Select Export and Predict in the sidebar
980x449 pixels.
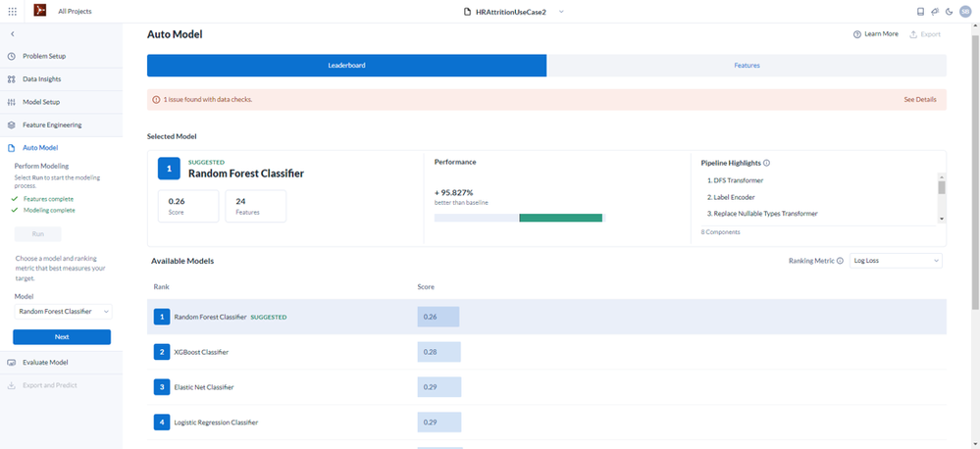[50, 385]
